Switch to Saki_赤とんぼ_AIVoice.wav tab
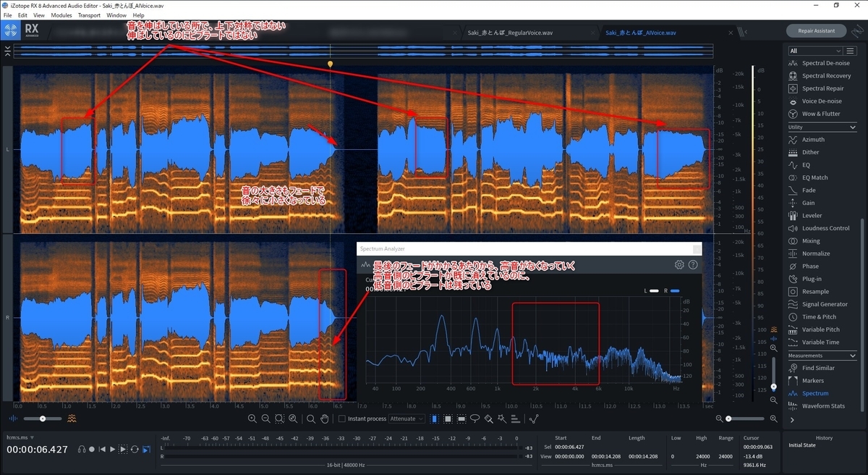Viewport: 868px width, 475px height. coord(639,33)
